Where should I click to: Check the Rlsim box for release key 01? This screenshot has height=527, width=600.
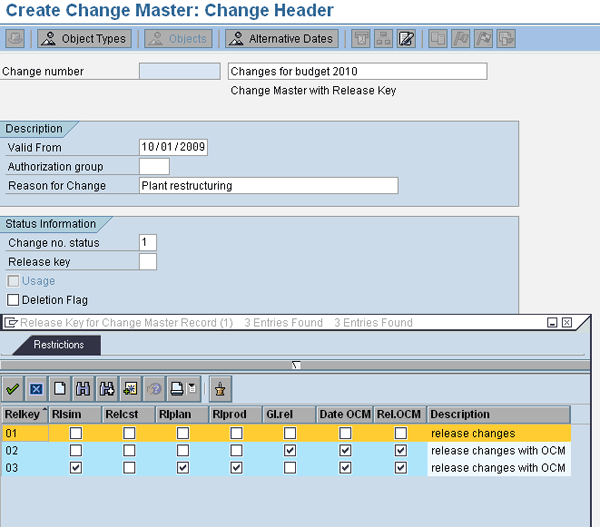point(76,433)
